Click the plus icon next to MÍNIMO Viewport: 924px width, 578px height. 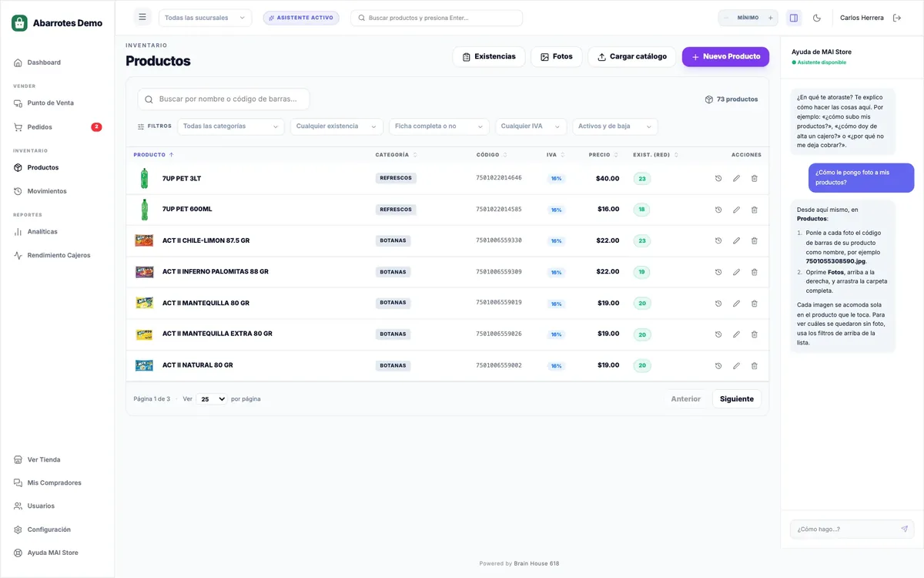tap(770, 18)
